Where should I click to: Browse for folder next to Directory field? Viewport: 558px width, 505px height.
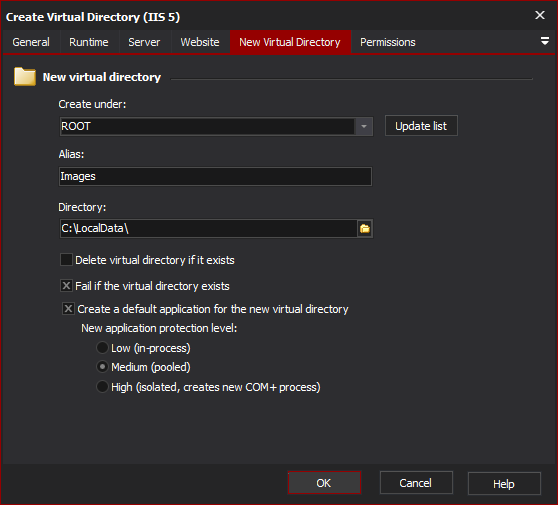(x=364, y=228)
